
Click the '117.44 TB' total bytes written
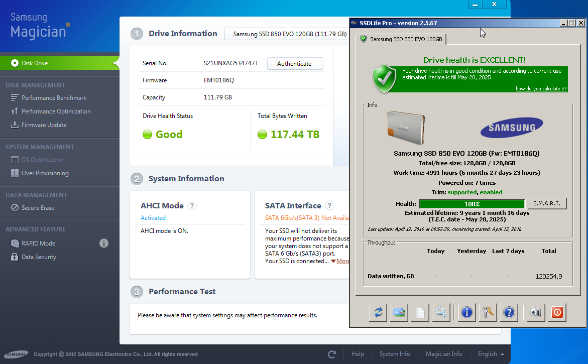(x=288, y=134)
